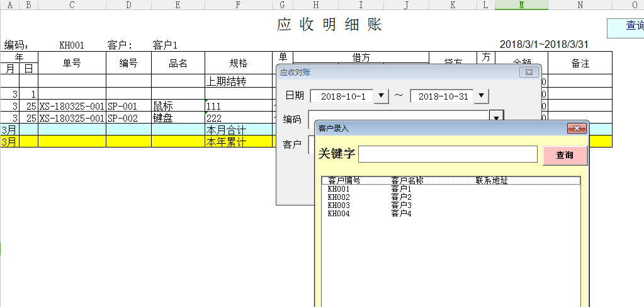Click the 备注 header cell
The image size is (644, 307).
[580, 63]
